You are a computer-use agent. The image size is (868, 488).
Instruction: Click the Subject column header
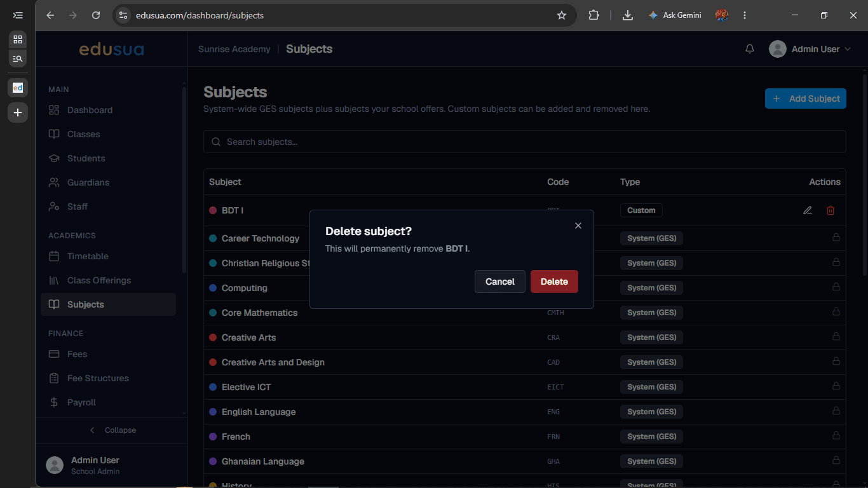point(225,182)
